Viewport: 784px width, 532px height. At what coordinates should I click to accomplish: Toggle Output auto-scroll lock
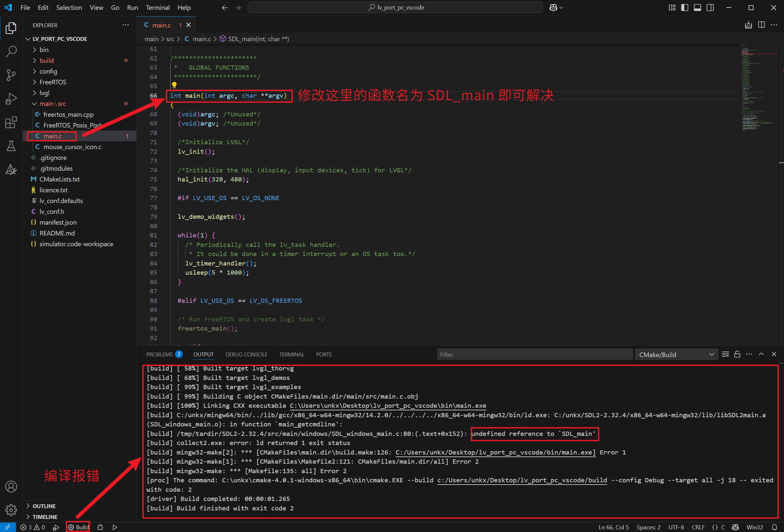pos(737,354)
